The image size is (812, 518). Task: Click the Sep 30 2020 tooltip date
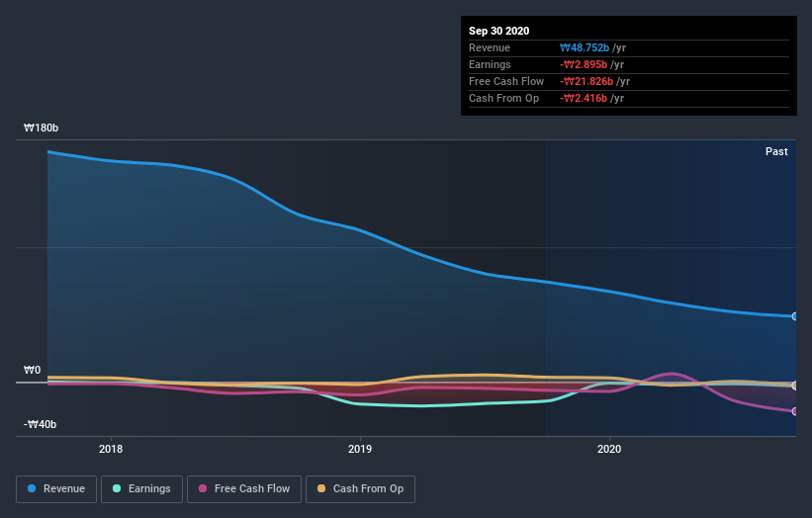coord(498,31)
